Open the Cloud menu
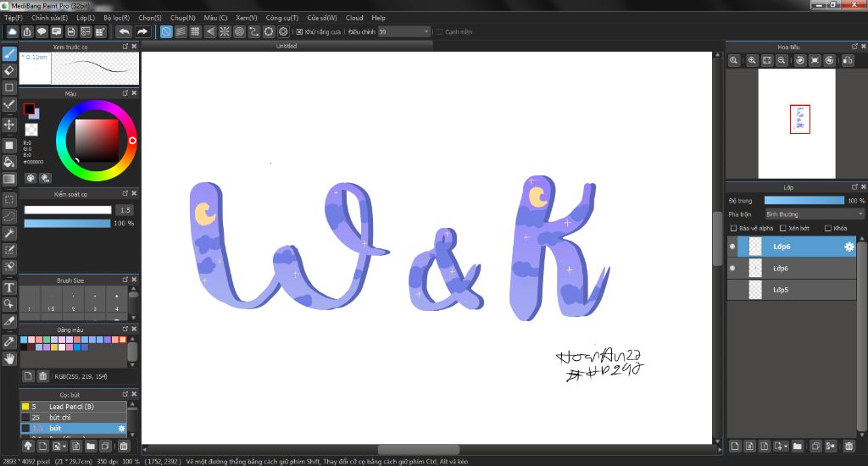This screenshot has width=868, height=466. point(354,18)
